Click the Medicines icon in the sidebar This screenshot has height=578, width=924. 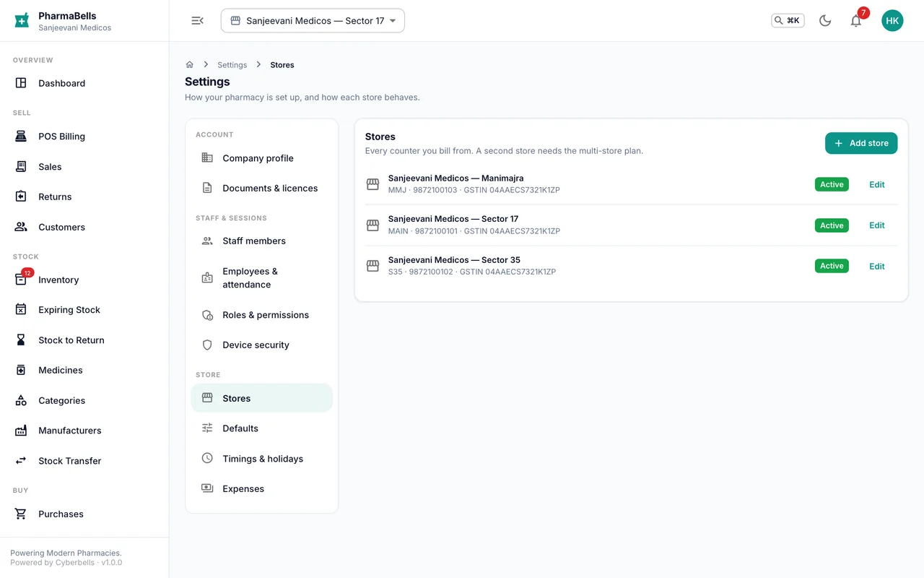click(x=21, y=370)
